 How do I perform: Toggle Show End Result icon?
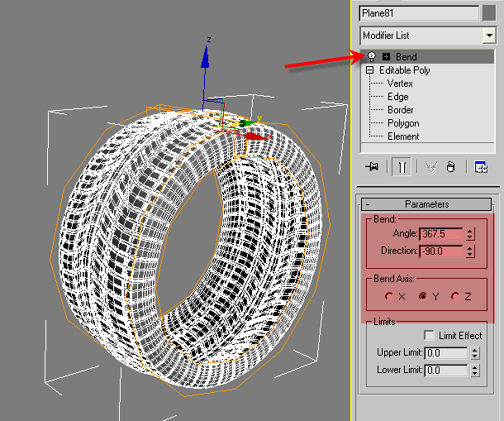click(401, 166)
